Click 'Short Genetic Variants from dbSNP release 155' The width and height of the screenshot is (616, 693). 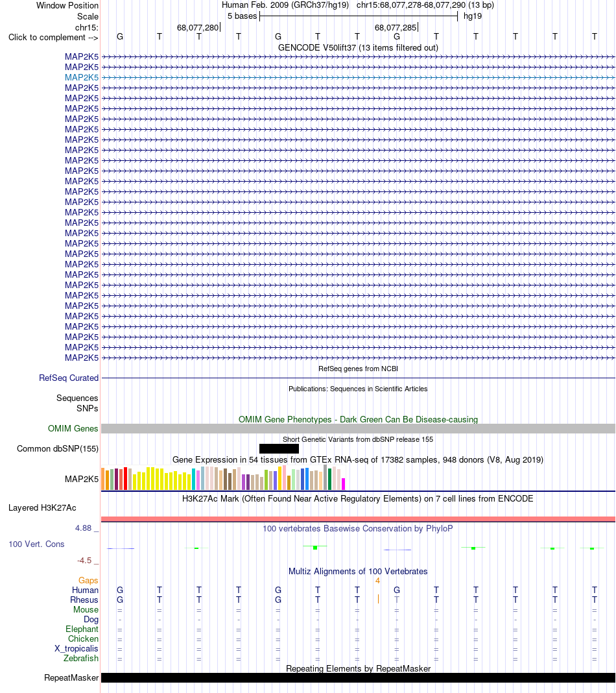[358, 439]
